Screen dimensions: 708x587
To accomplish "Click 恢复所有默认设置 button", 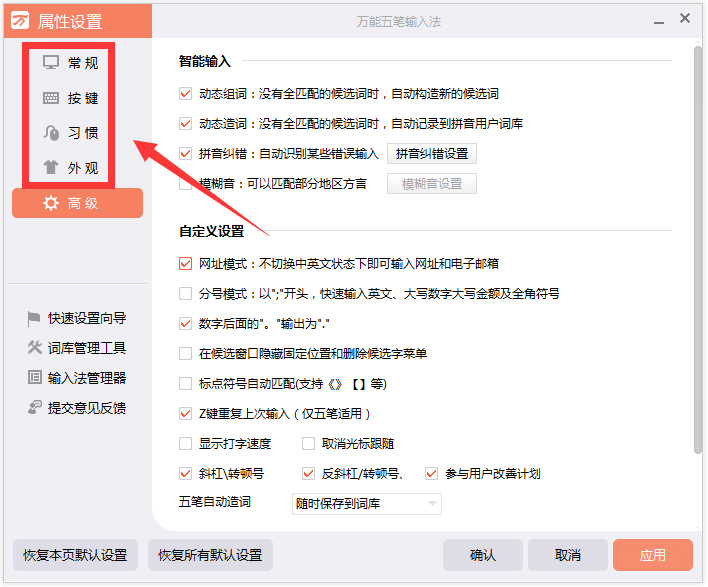I will tap(210, 555).
